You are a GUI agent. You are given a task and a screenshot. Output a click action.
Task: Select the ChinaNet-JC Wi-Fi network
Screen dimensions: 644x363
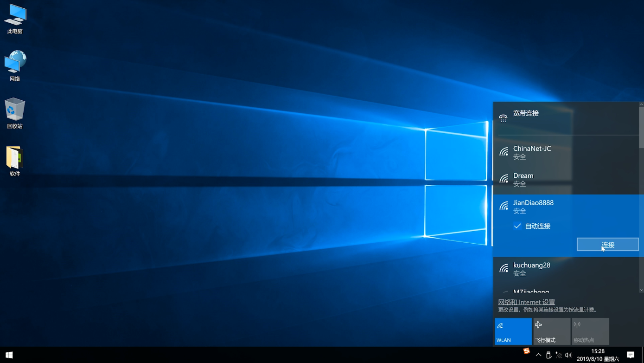(x=566, y=152)
